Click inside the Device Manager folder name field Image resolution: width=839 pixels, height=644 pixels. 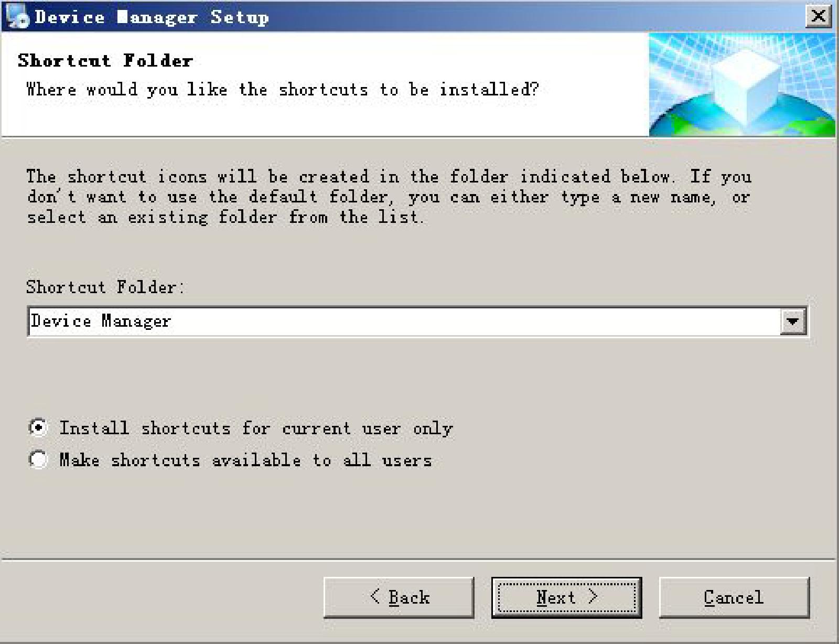404,321
